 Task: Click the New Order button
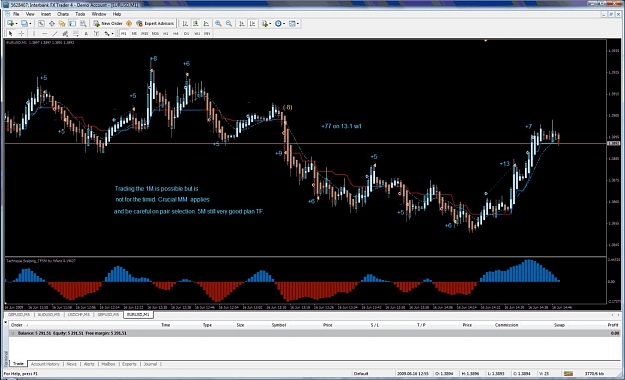[x=108, y=24]
